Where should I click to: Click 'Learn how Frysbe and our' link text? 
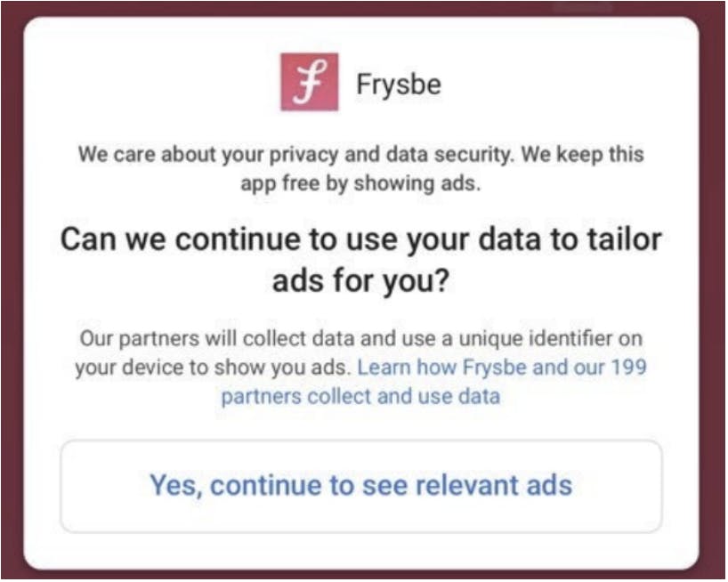click(481, 368)
